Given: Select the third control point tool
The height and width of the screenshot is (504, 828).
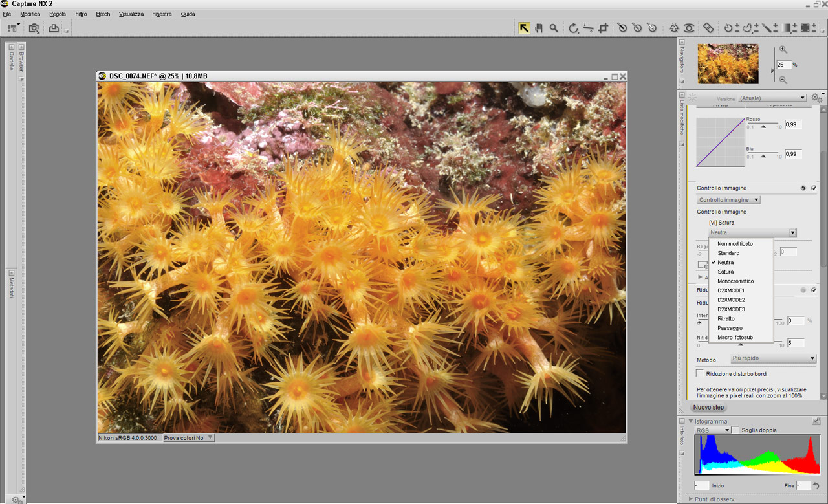Looking at the screenshot, I should (x=652, y=28).
